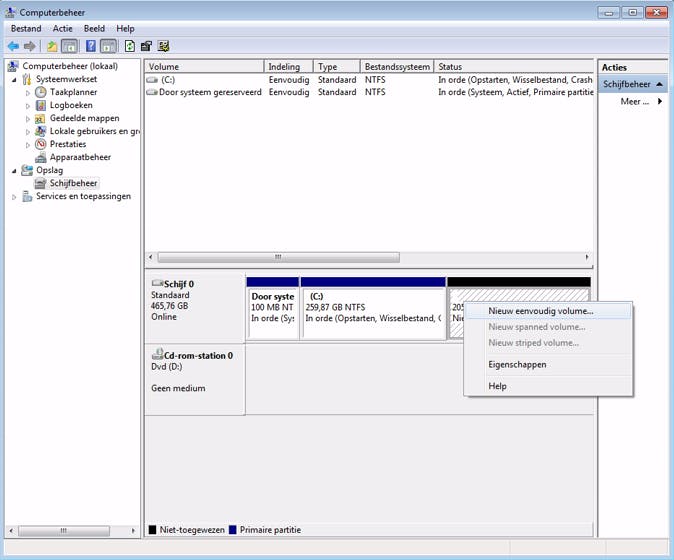Click the Up one level folder icon
The height and width of the screenshot is (560, 674).
click(51, 46)
